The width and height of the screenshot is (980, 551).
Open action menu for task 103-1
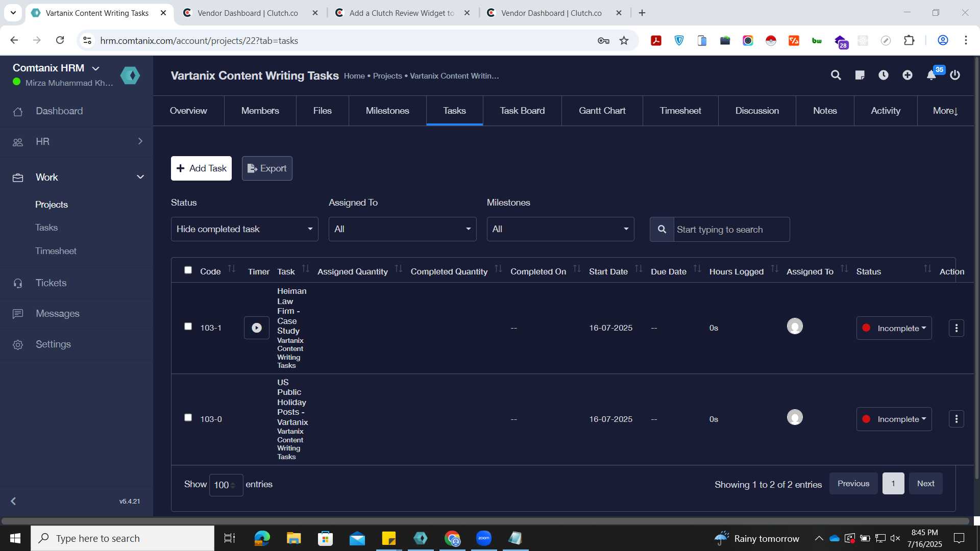(x=957, y=328)
